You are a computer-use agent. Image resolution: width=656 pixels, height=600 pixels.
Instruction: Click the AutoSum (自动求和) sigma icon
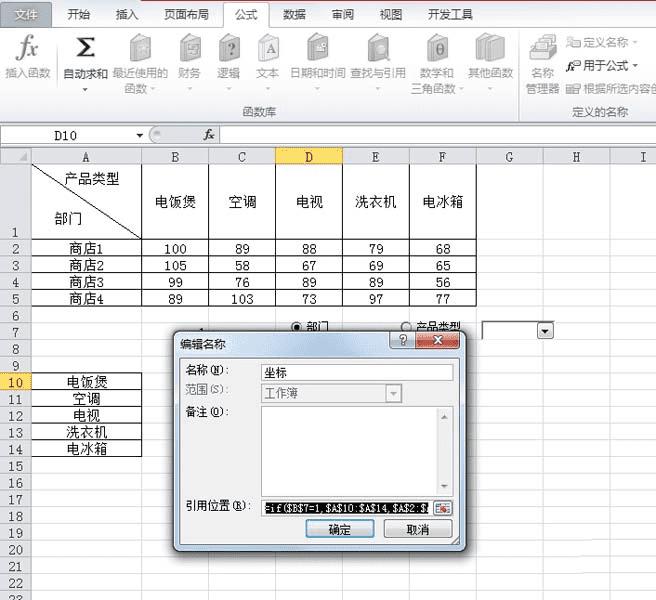[85, 47]
